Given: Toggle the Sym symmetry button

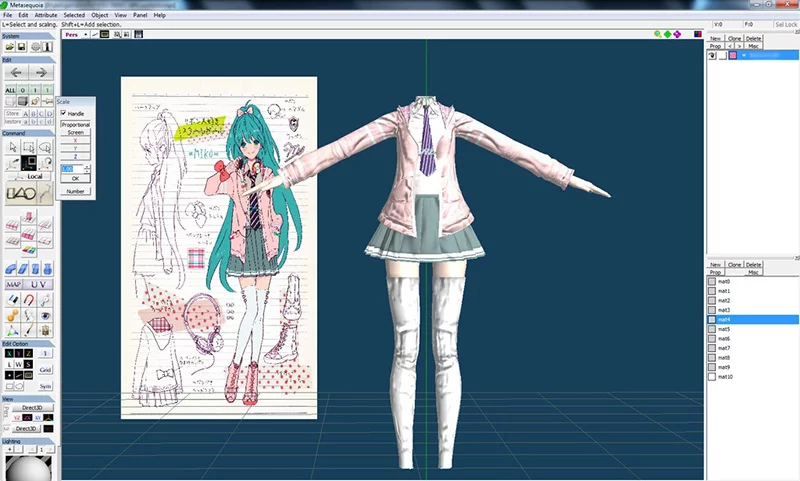Looking at the screenshot, I should point(45,386).
